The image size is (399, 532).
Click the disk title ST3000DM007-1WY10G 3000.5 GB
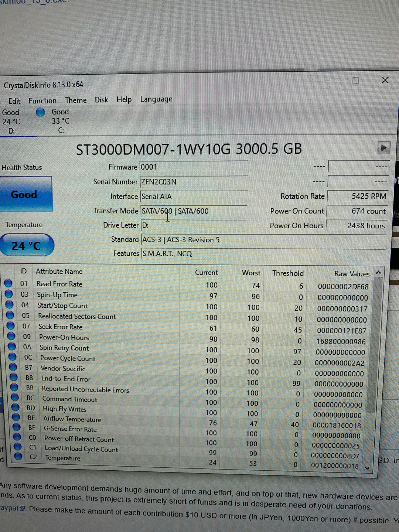[x=189, y=149]
